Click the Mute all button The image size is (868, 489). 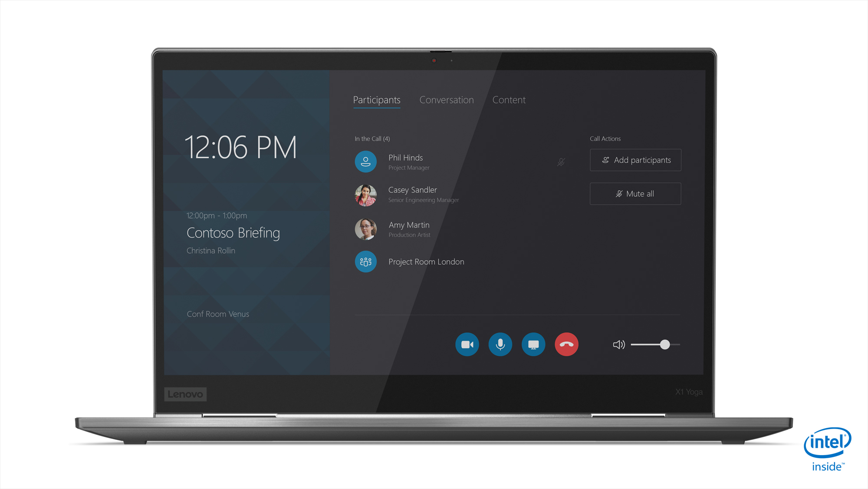(635, 194)
